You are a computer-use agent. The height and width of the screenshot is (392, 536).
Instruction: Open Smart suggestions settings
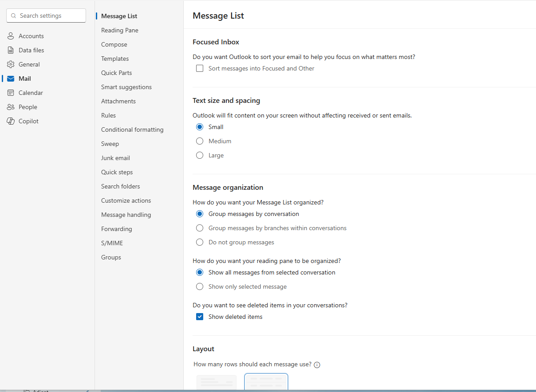click(126, 87)
